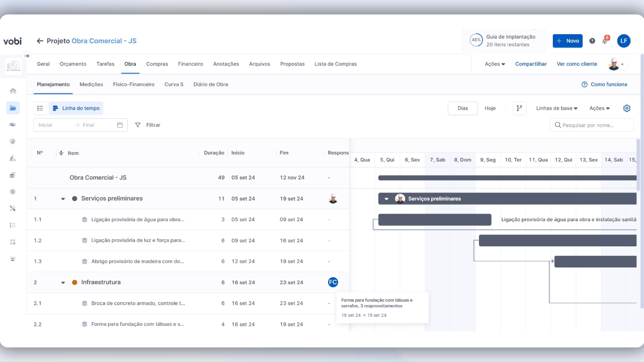Click the building logo thumbnail in sidebar
The height and width of the screenshot is (362, 644).
[x=13, y=66]
